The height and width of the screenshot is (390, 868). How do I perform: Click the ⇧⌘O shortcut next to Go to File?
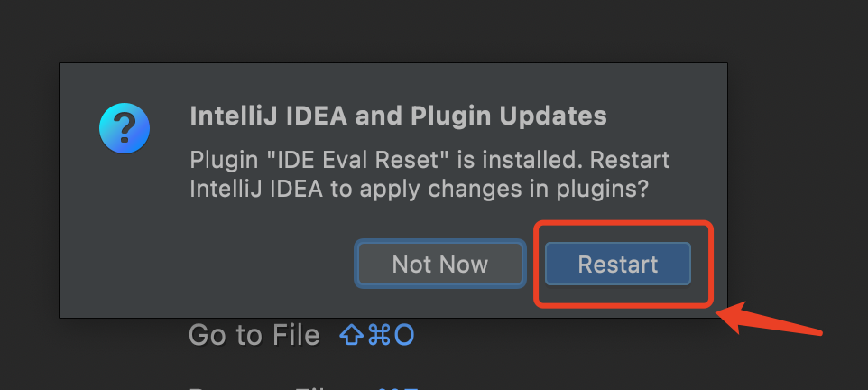(376, 335)
